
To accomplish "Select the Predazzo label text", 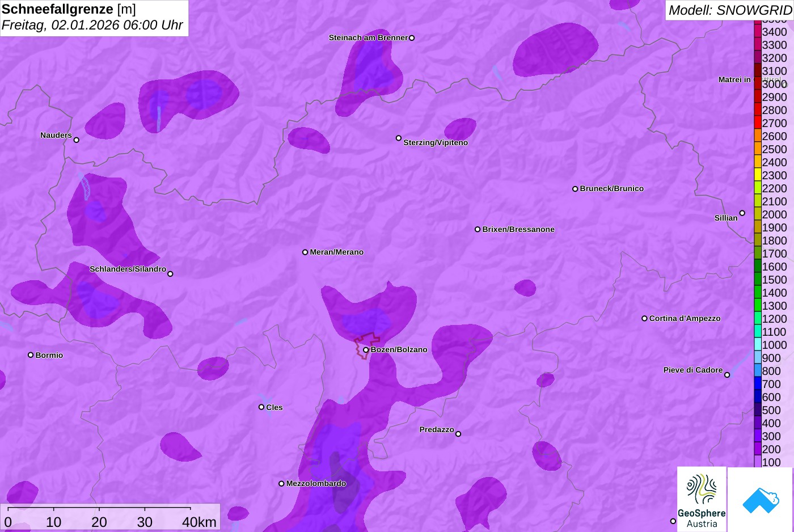I will click(x=437, y=429).
